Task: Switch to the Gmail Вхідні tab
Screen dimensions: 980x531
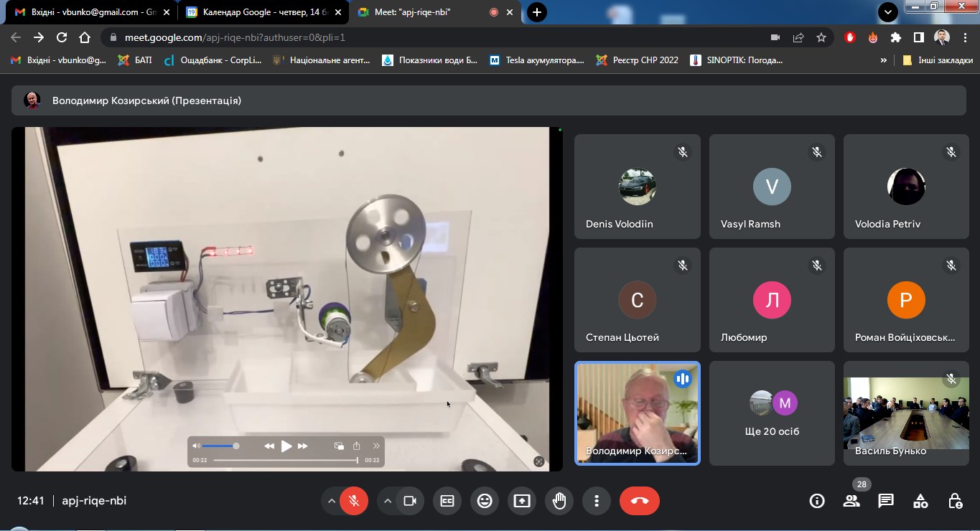Action: point(91,12)
